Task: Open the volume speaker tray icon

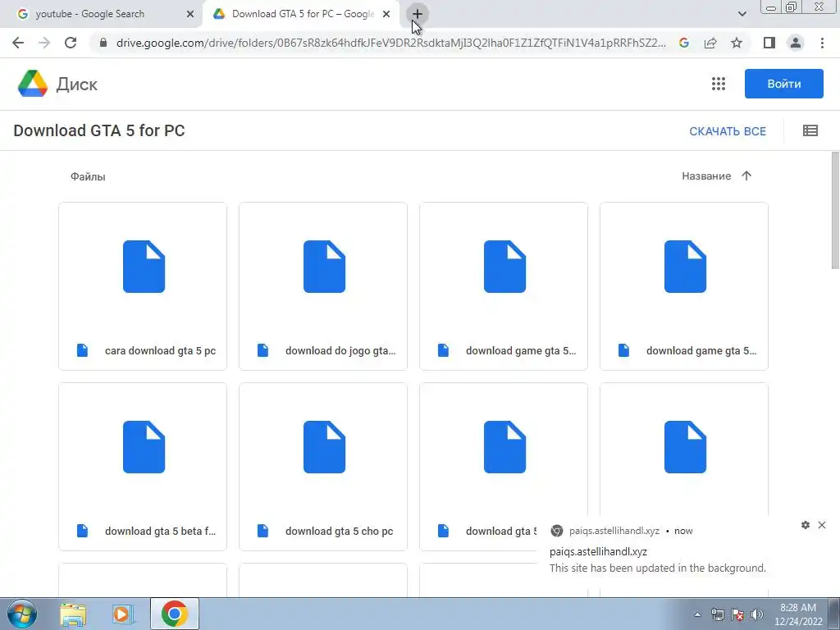Action: coord(756,614)
